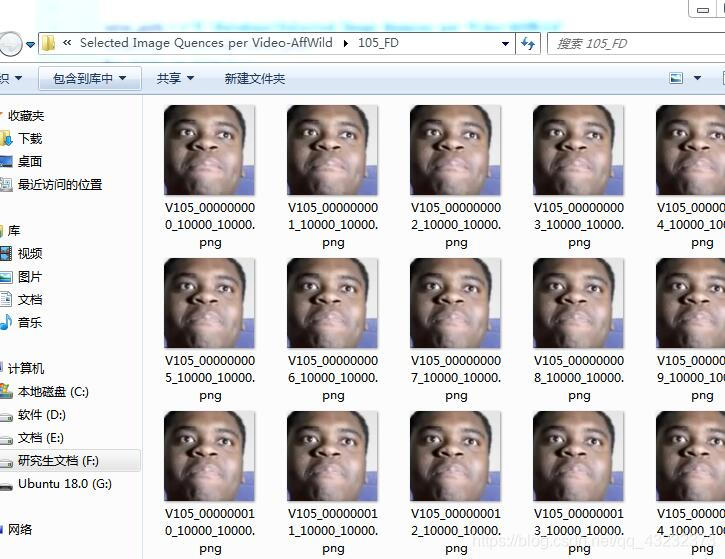Select thumbnail V105_000000007_10000_10000.png
The width and height of the screenshot is (725, 559).
[455, 303]
